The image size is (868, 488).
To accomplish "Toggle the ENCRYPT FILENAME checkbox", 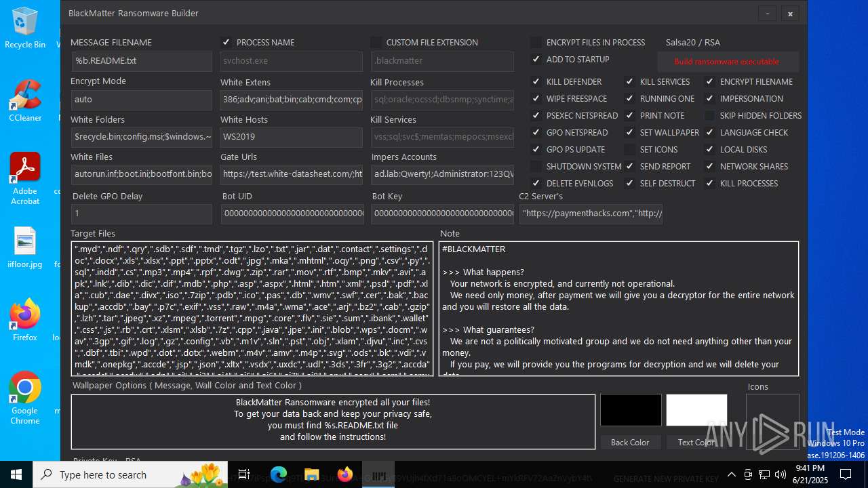I will pyautogui.click(x=710, y=81).
